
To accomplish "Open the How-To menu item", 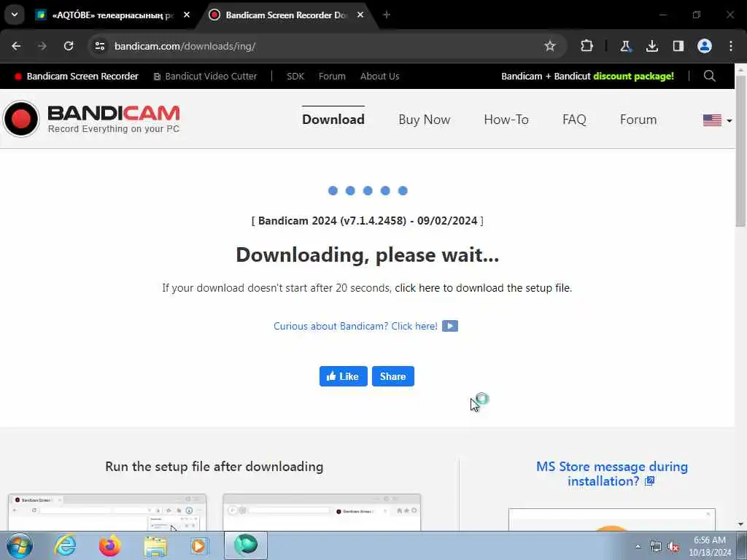I will tap(506, 120).
